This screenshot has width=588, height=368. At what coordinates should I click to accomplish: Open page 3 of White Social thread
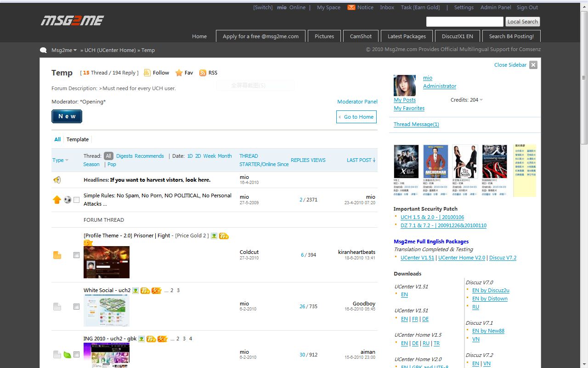178,290
